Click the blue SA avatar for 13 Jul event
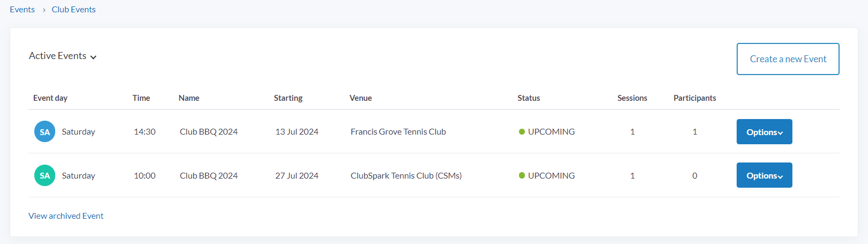 pos(44,132)
